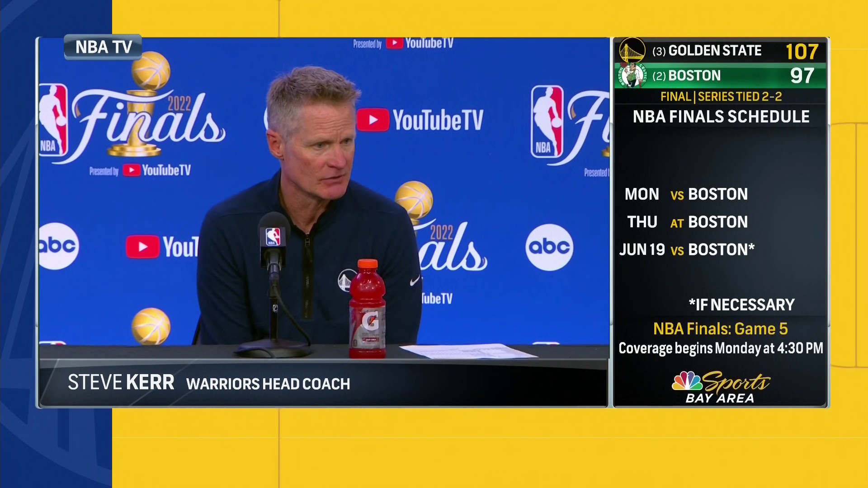This screenshot has width=868, height=488.
Task: Select the STEVE KERR name banner
Action: tap(121, 384)
